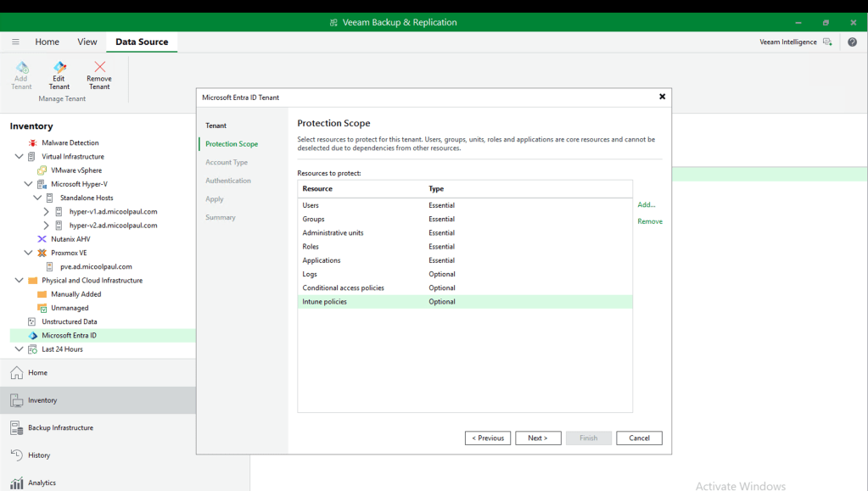Image resolution: width=868 pixels, height=491 pixels.
Task: Click Virtual Infrastructure node icon
Action: (31, 157)
